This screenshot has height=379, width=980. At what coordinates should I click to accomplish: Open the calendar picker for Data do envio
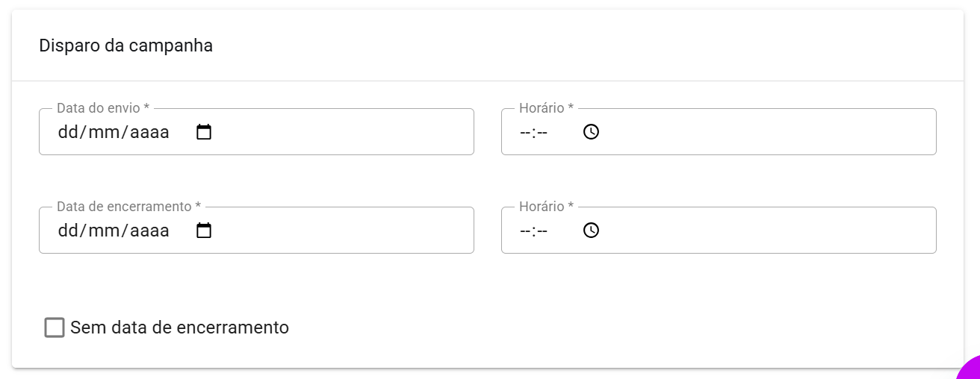pyautogui.click(x=204, y=133)
